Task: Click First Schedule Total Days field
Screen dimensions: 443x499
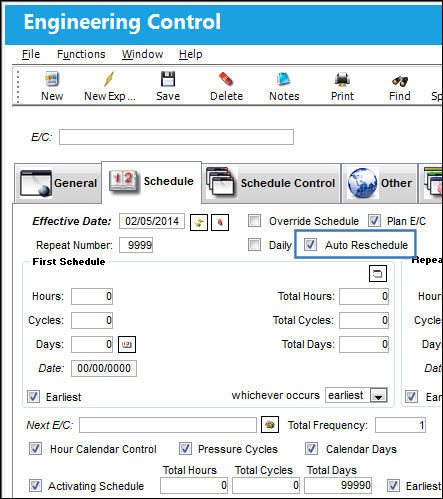Action: pyautogui.click(x=364, y=344)
